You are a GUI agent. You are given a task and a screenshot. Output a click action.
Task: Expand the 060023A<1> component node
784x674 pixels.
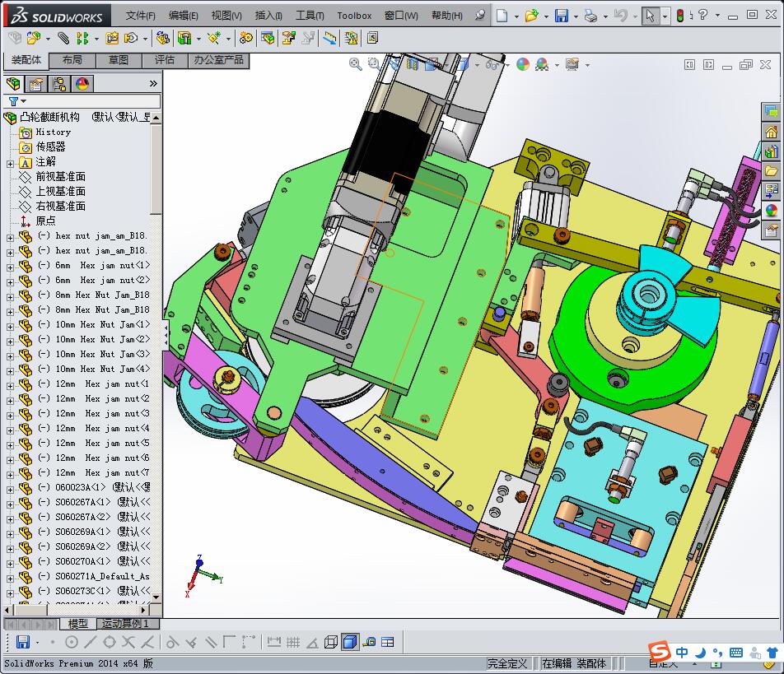[10, 490]
